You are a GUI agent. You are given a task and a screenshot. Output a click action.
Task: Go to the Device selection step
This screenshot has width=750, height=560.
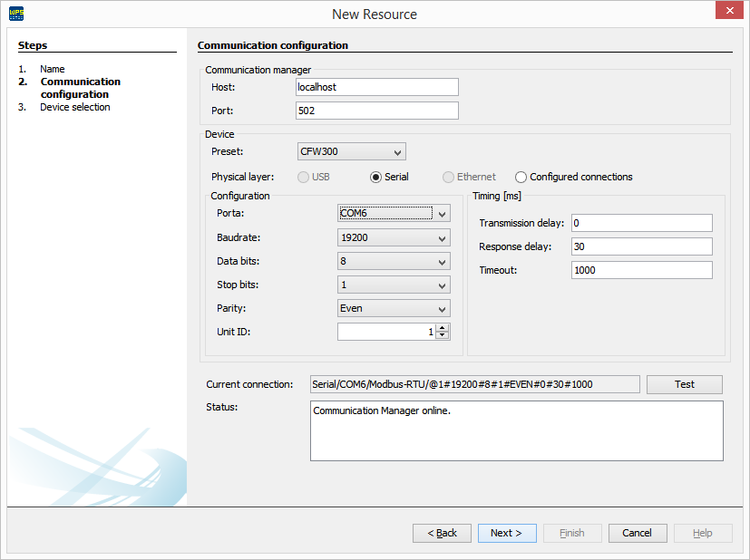[77, 106]
